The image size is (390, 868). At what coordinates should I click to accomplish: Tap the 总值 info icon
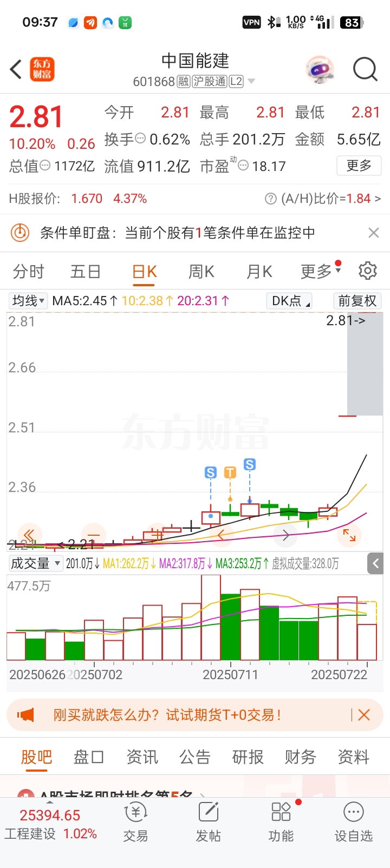[45, 165]
